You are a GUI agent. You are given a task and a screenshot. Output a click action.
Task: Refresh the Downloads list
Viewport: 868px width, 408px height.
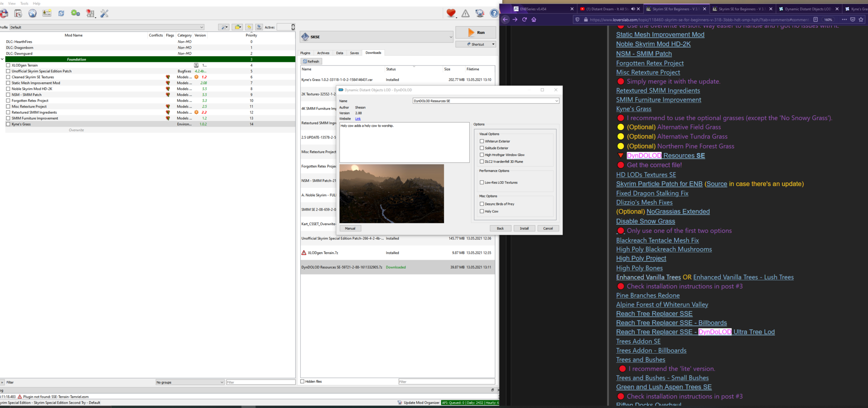tap(311, 62)
